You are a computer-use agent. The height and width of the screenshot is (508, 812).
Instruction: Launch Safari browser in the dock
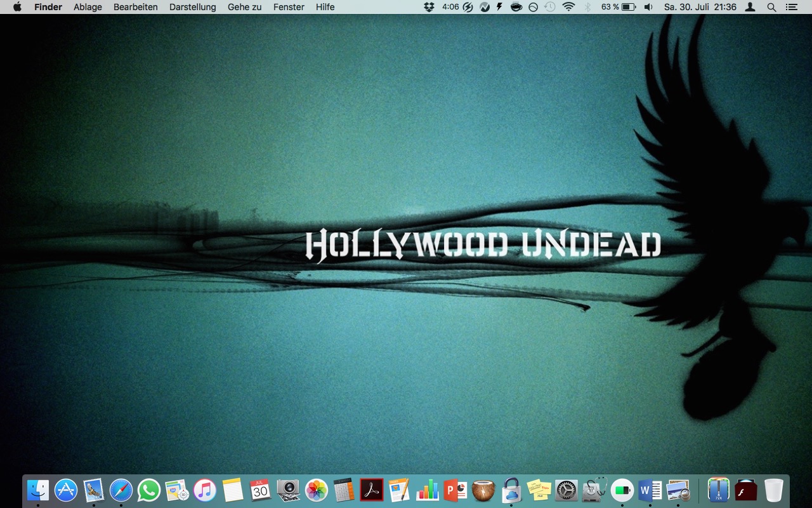[121, 490]
